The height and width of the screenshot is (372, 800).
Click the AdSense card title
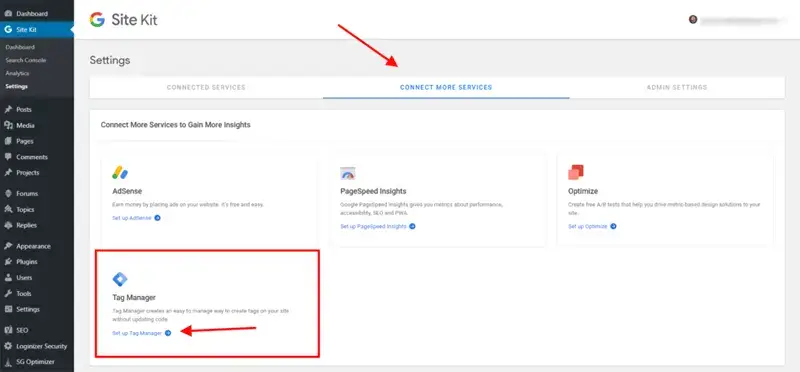click(x=127, y=191)
